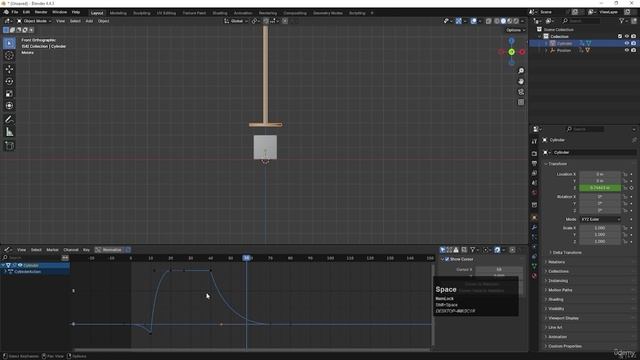Switch to Modeling workspace tab
Screen dimensions: 640x360
point(118,13)
